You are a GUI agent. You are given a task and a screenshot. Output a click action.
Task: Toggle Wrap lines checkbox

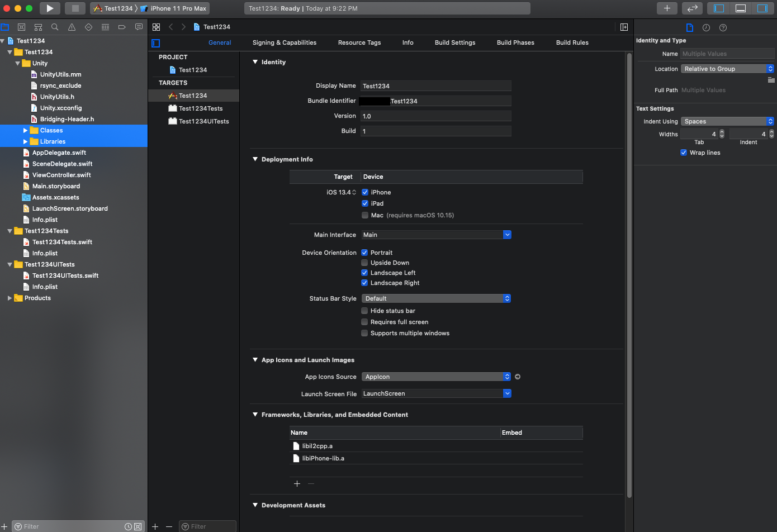click(684, 153)
